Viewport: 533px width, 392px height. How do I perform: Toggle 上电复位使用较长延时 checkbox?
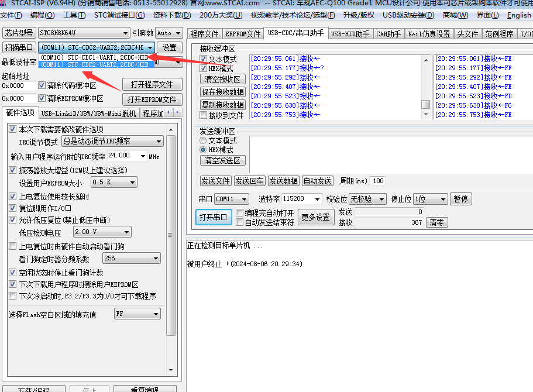(12, 197)
